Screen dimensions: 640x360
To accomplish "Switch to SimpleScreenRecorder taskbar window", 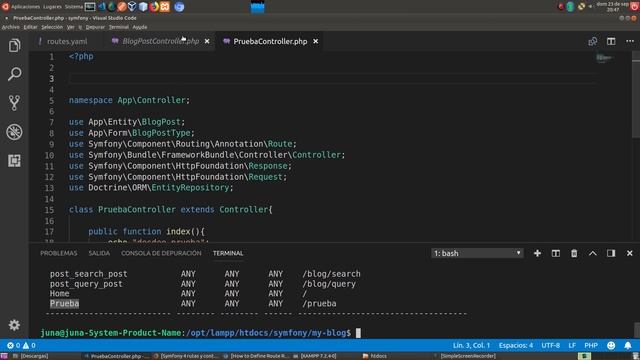I will (x=467, y=356).
